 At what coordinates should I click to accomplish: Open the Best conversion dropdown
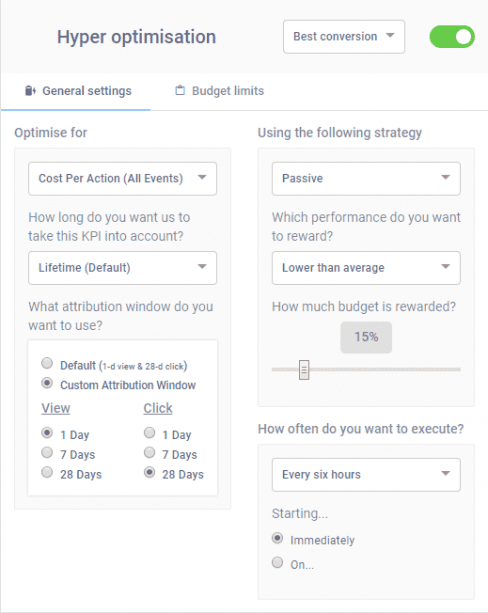(x=344, y=37)
